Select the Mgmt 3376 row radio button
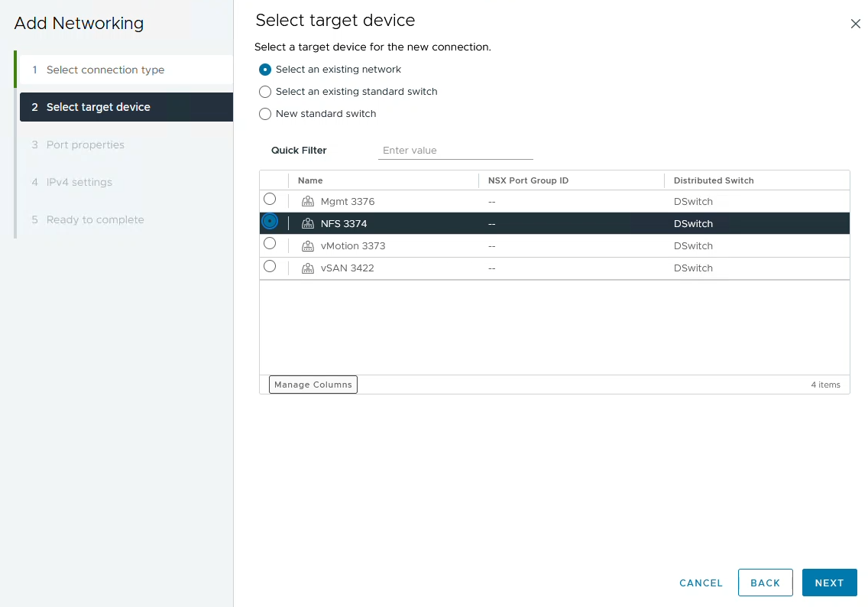The width and height of the screenshot is (868, 607). 270,200
